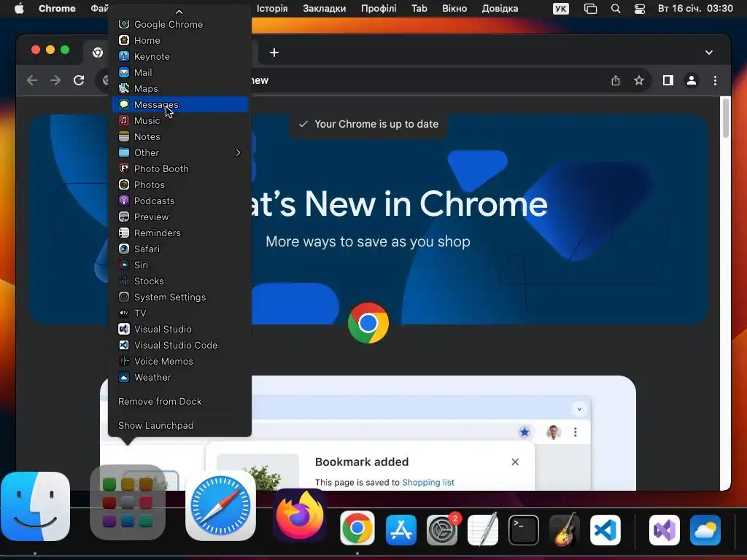
Task: Follow the Shopping list link
Action: (427, 483)
